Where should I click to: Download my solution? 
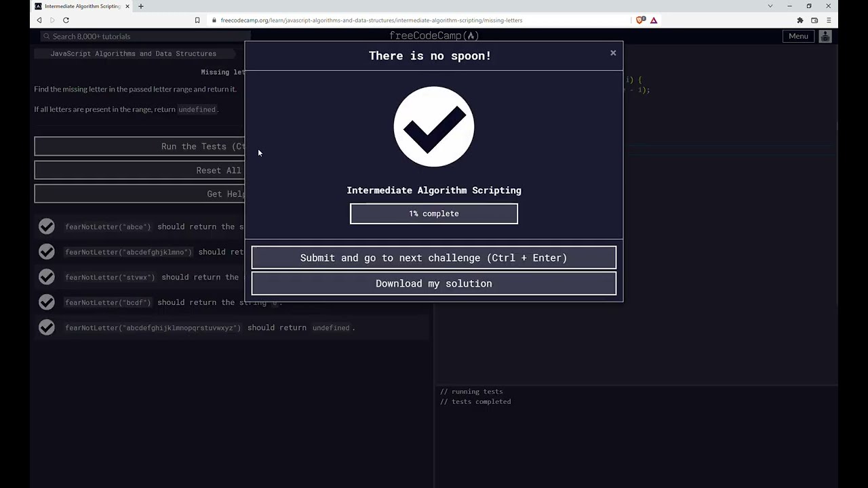pos(434,283)
